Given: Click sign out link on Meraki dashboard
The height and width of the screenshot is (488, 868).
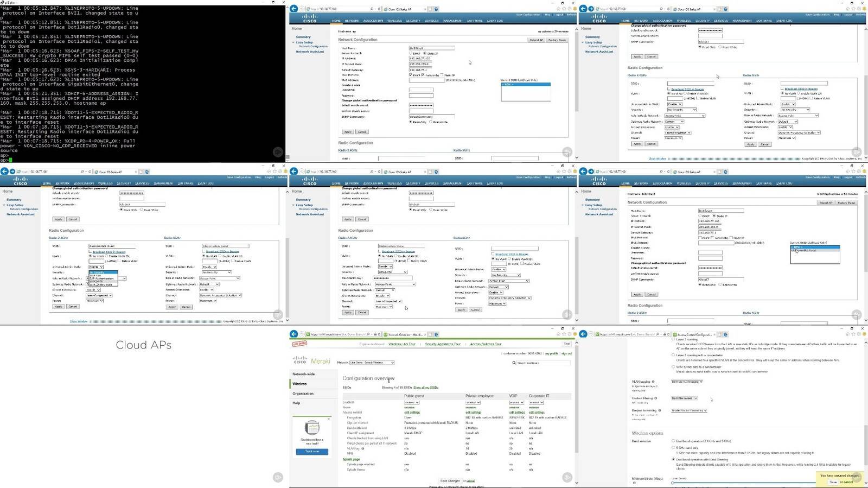Looking at the screenshot, I should coord(566,353).
